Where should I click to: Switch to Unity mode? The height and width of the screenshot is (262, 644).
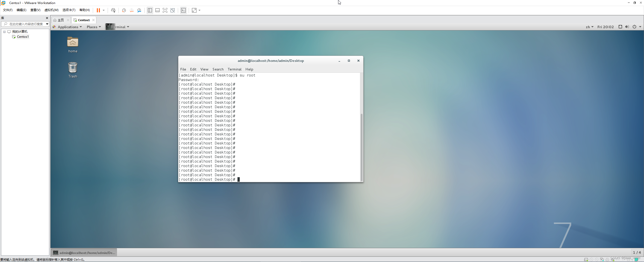173,10
